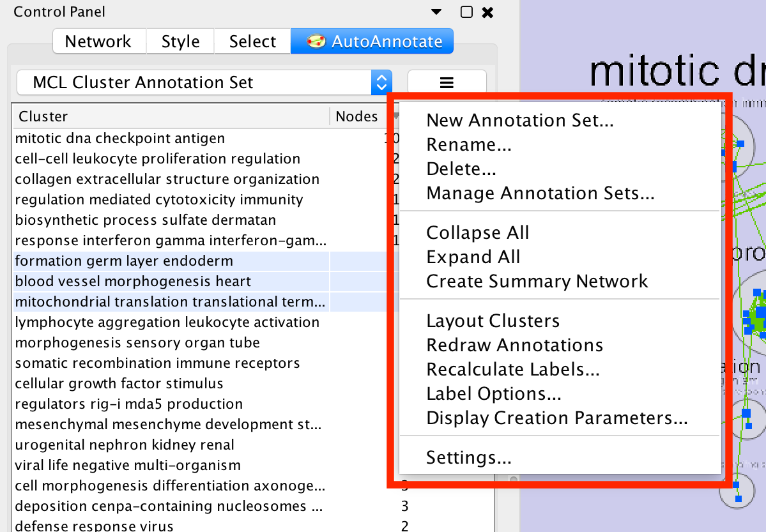The image size is (766, 532).
Task: Switch to the Style tab
Action: click(x=180, y=42)
